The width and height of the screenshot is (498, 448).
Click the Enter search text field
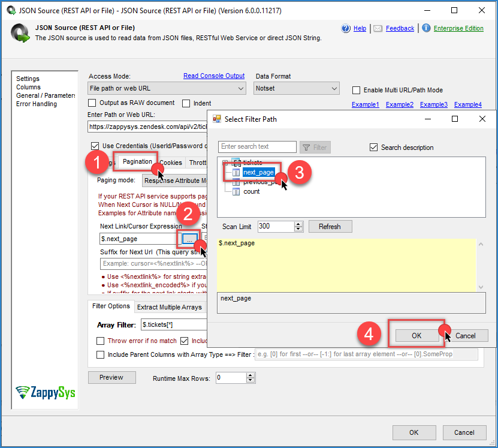pos(257,147)
